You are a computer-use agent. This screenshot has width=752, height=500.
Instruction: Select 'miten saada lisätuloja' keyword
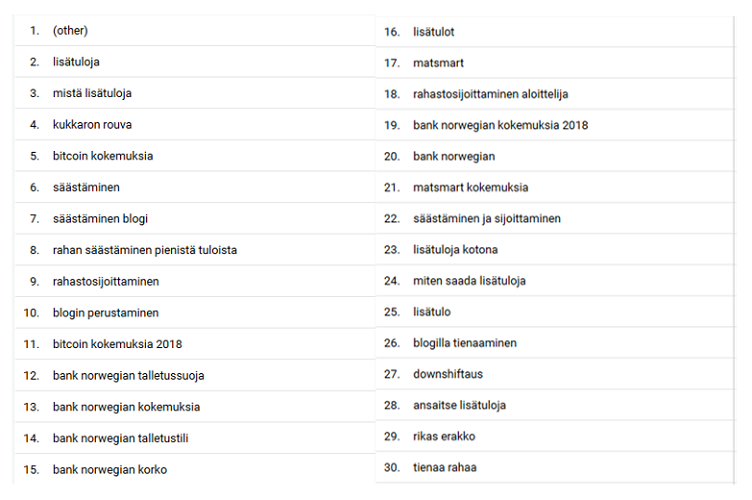coord(469,281)
